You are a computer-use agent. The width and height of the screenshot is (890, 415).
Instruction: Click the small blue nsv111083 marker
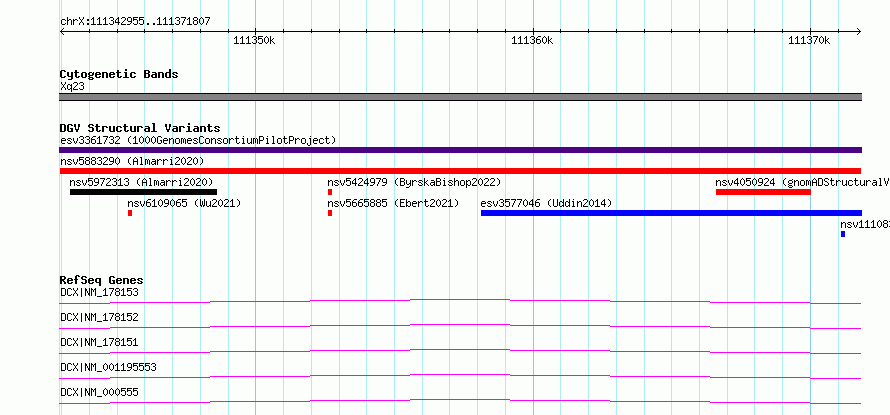(x=843, y=234)
